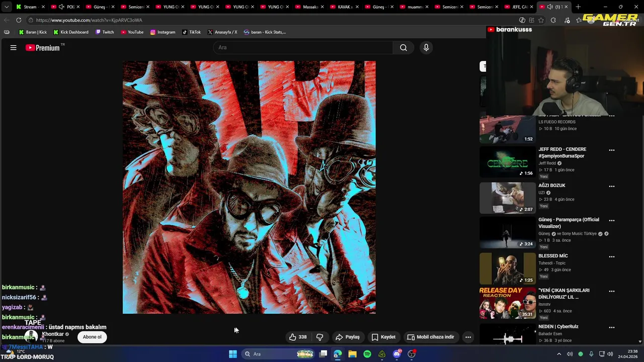Select the browser address bar URL
The height and width of the screenshot is (362, 644).
pyautogui.click(x=89, y=20)
